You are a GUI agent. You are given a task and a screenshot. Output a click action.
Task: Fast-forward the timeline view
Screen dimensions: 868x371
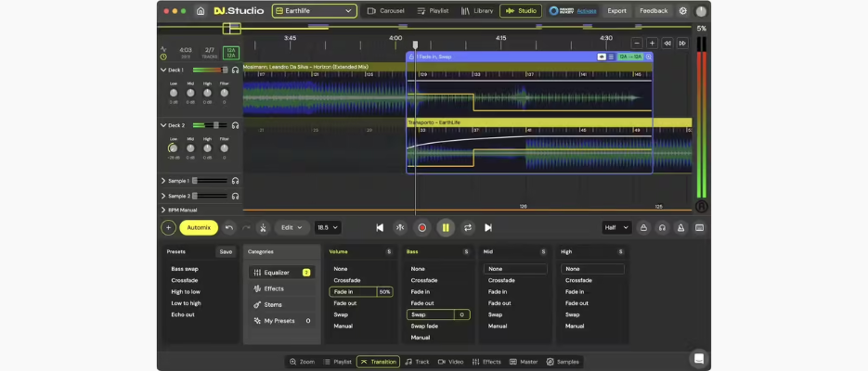(x=682, y=43)
